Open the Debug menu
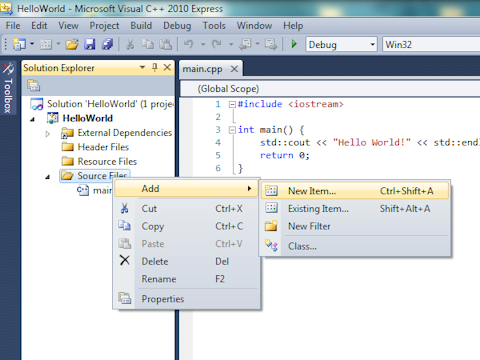Image resolution: width=480 pixels, height=360 pixels. [x=177, y=26]
